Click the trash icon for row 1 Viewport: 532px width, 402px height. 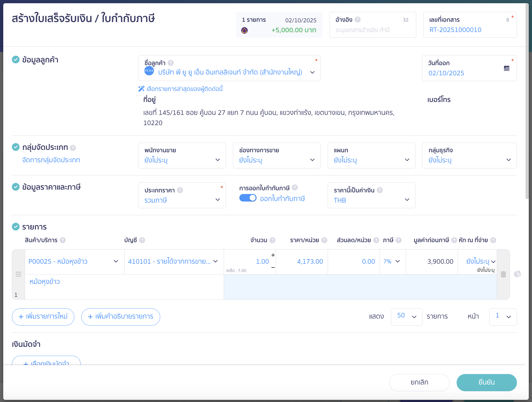coord(503,274)
